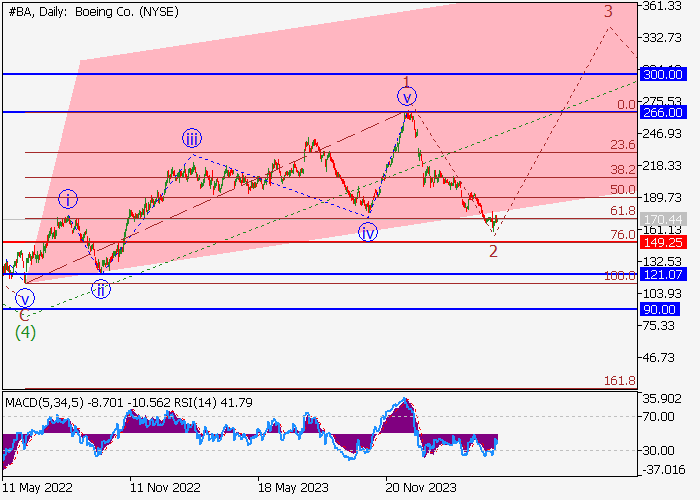Viewport: 700px width, 500px height.
Task: Click the 23.6 Fibonacci retracement label
Action: pyautogui.click(x=622, y=145)
